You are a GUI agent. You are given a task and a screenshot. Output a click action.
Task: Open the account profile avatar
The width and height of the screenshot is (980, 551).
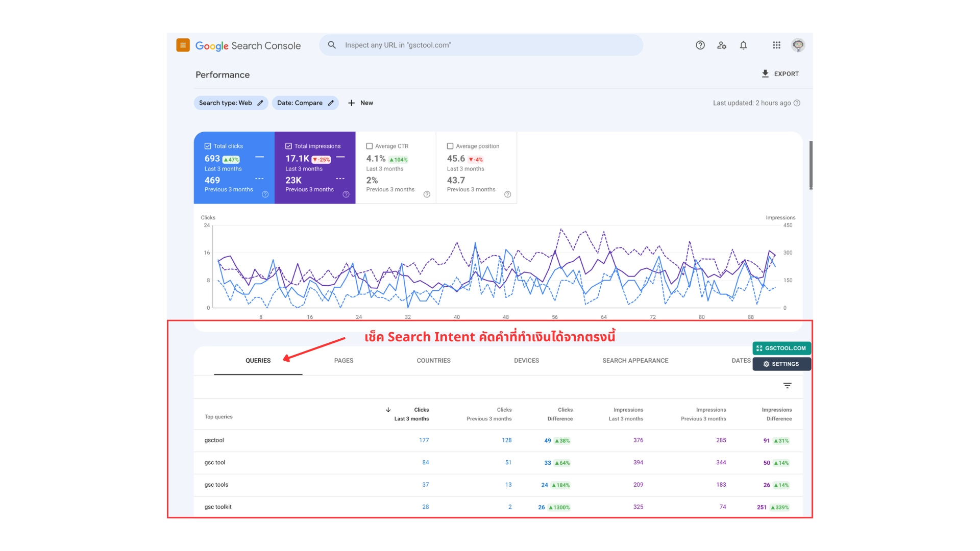coord(798,45)
